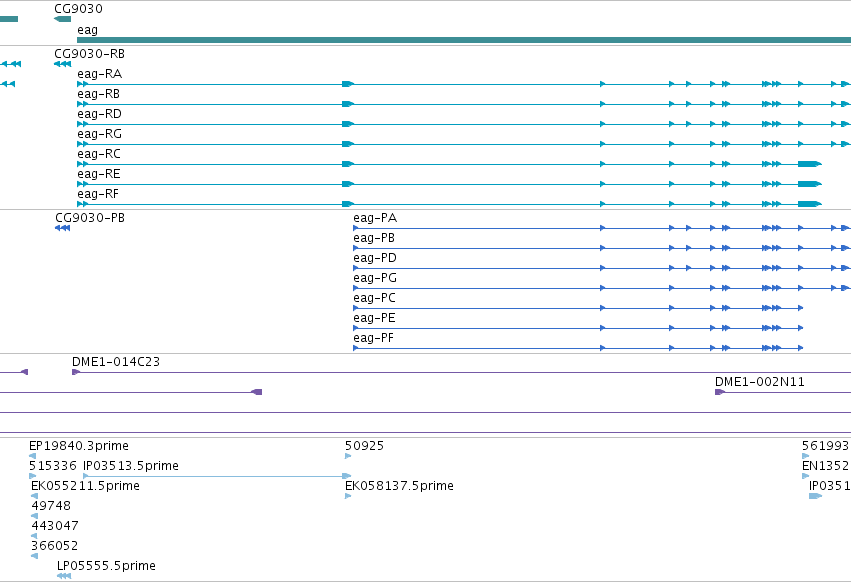Image resolution: width=851 pixels, height=582 pixels.
Task: Click the unlabeled purple clone end arrow
Action: click(257, 392)
